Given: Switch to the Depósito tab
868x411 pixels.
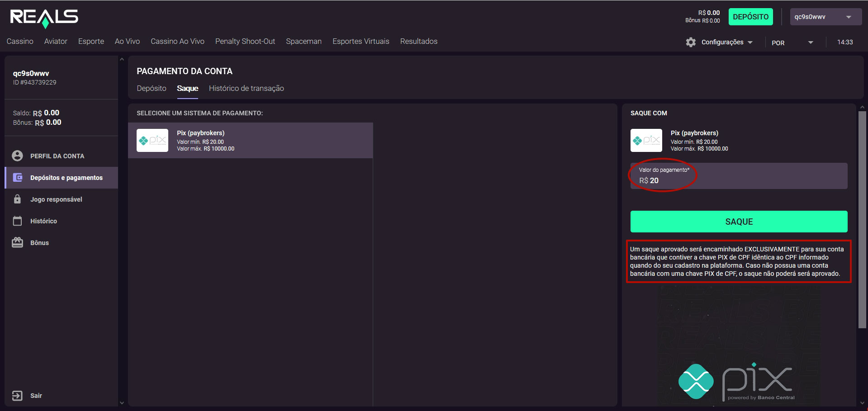Looking at the screenshot, I should pyautogui.click(x=152, y=88).
